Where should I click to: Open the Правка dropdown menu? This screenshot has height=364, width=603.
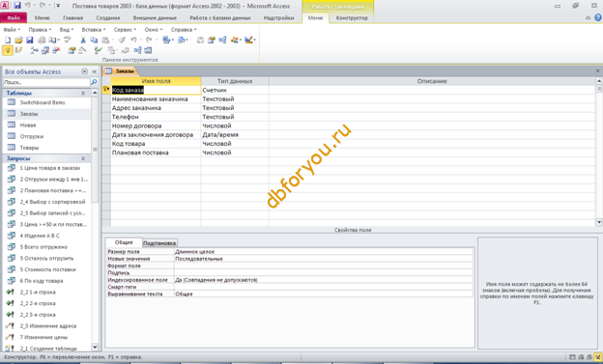coord(40,29)
